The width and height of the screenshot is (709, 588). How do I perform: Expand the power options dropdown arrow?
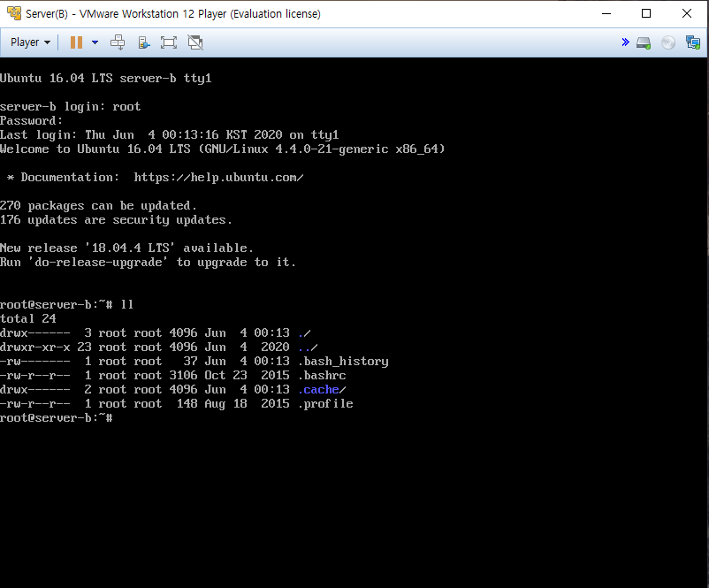pos(95,42)
